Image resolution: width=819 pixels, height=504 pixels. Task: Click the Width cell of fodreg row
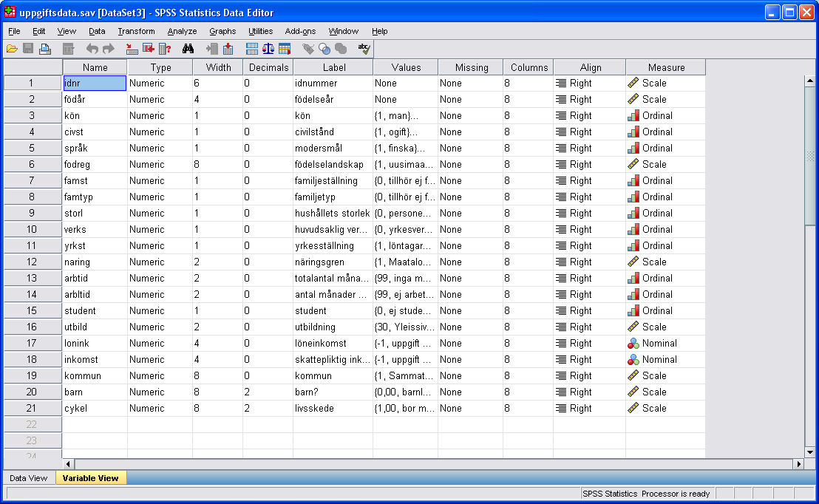pos(217,165)
